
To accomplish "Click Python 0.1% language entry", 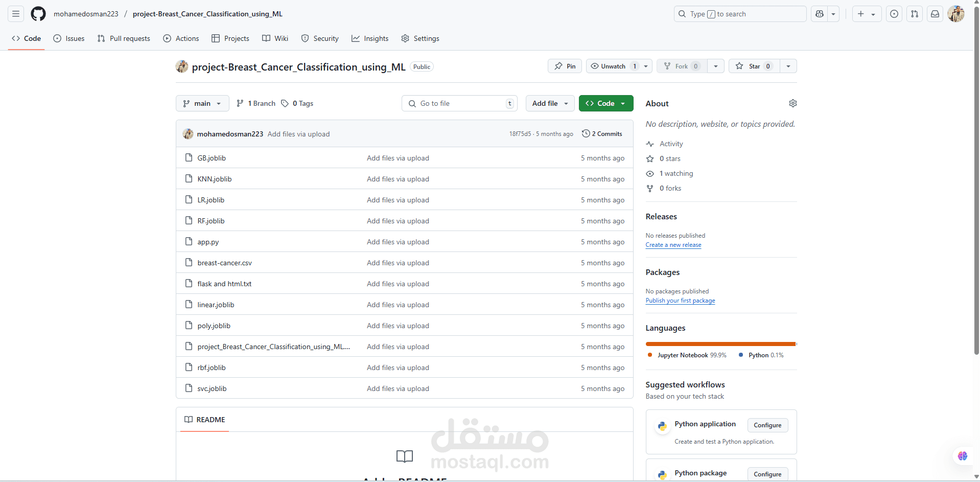I will point(761,355).
